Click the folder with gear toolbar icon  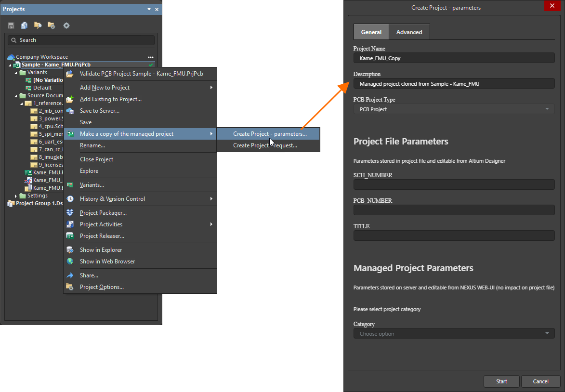(51, 26)
